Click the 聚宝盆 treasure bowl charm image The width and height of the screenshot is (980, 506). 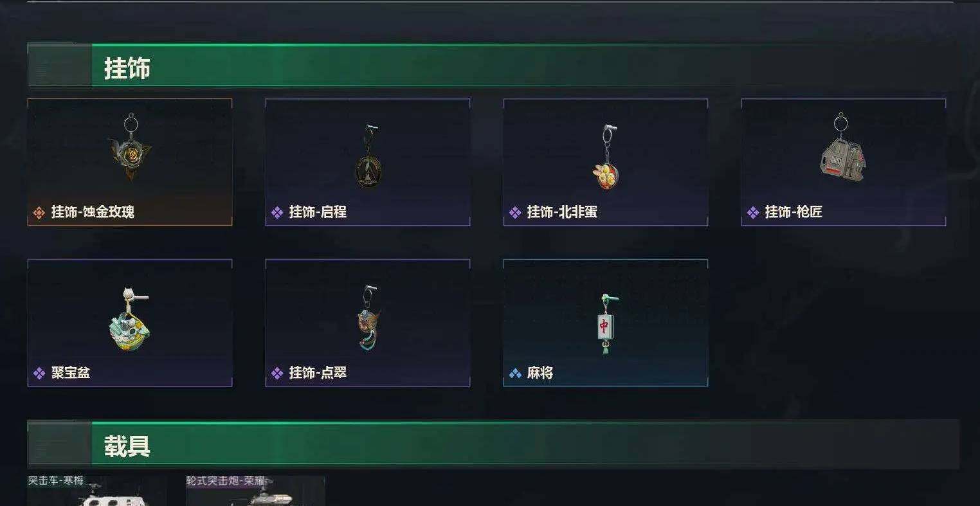(130, 320)
